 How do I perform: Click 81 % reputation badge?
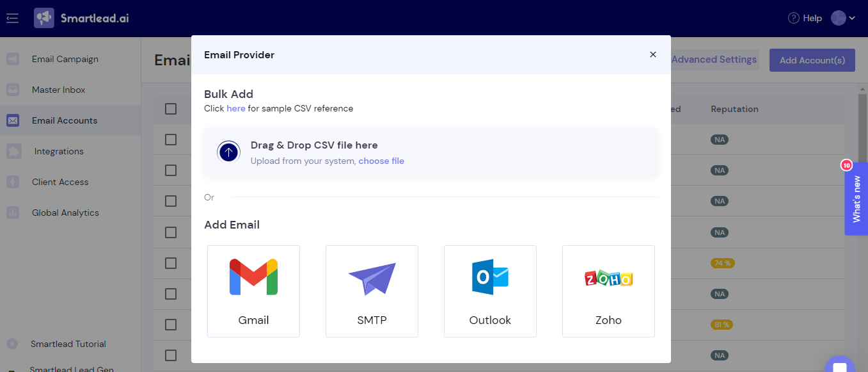click(x=722, y=325)
